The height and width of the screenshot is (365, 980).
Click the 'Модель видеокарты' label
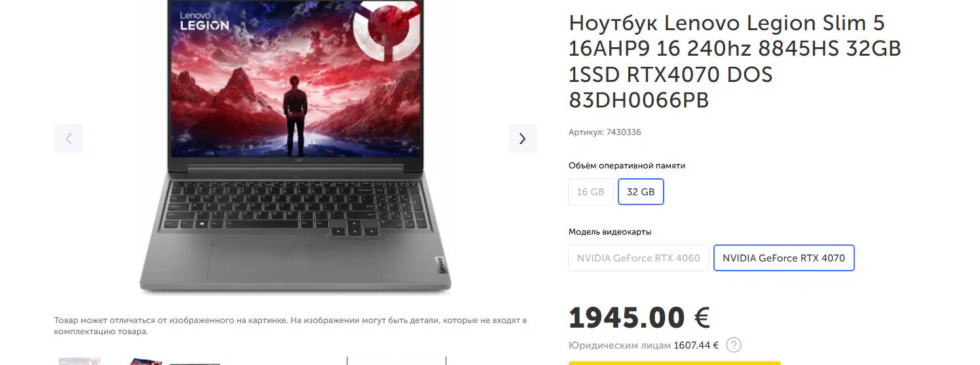[x=610, y=232]
